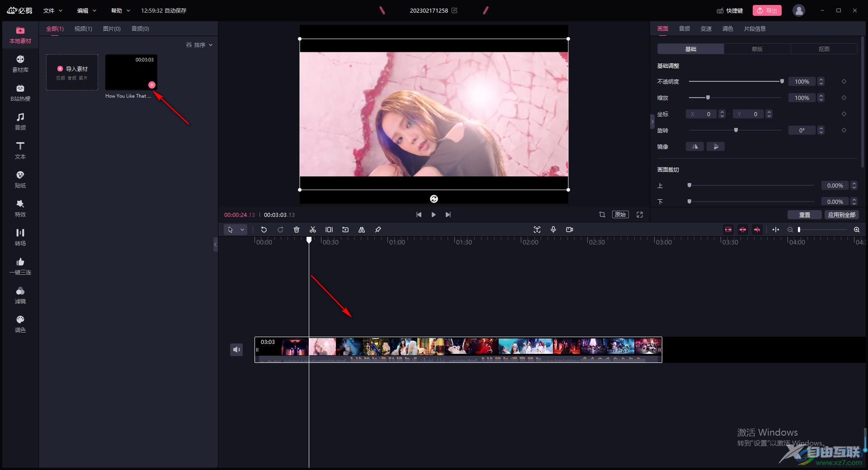Viewport: 868px width, 470px height.
Task: Open text recognition subtitle tool
Action: click(x=537, y=230)
